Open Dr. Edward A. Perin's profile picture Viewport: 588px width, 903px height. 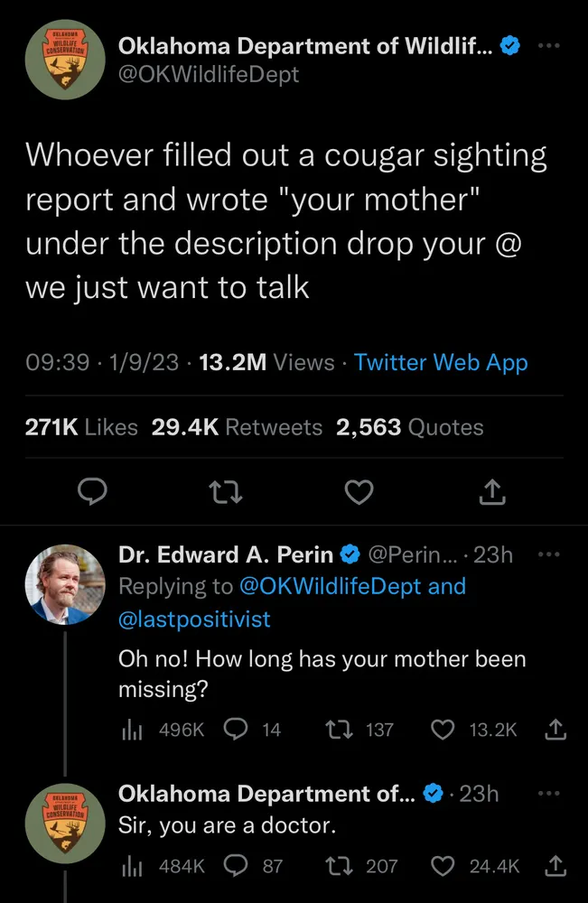(x=61, y=585)
